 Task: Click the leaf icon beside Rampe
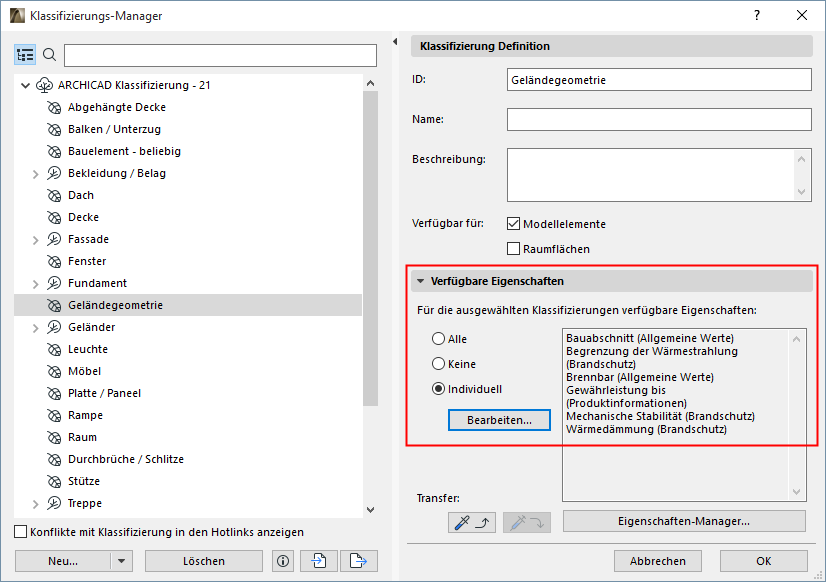pos(54,416)
